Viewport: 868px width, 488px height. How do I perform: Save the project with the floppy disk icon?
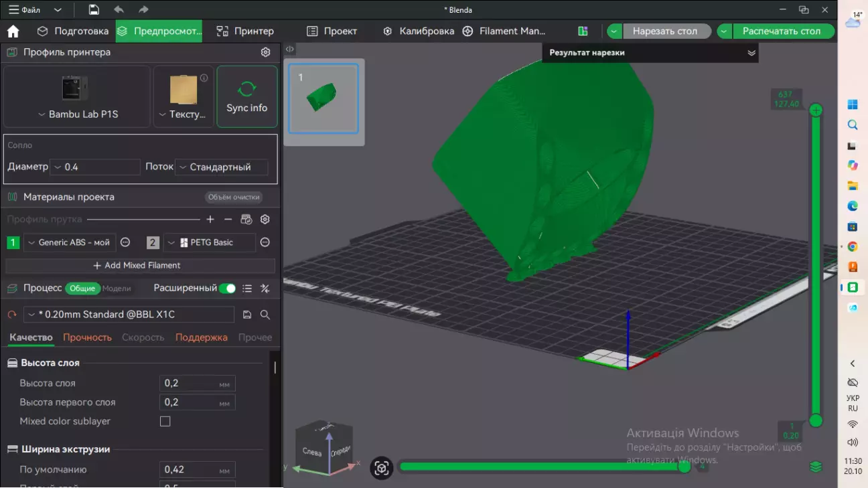(94, 10)
